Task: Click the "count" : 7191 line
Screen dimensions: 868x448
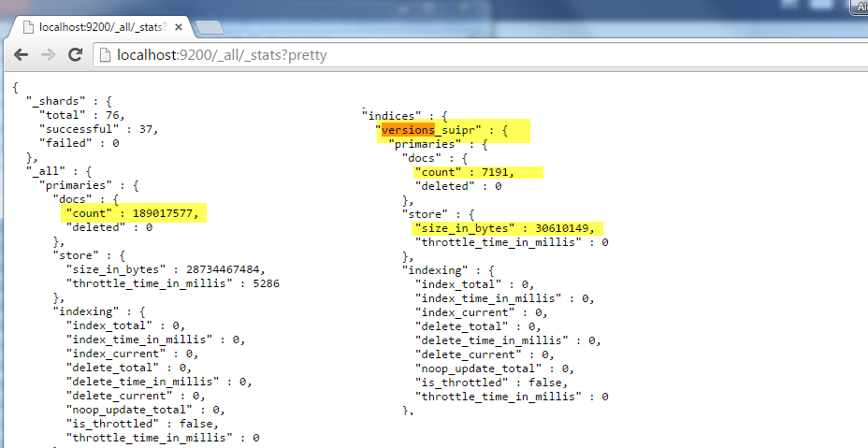Action: tap(465, 172)
